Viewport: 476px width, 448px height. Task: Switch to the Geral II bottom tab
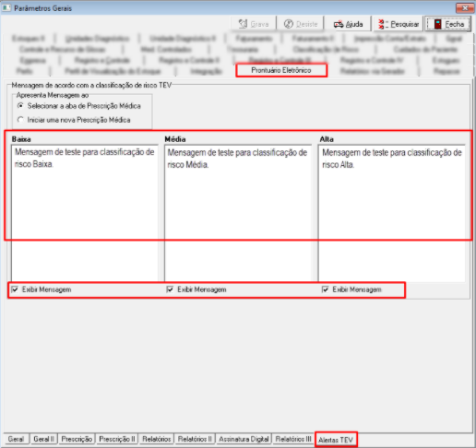pos(43,439)
